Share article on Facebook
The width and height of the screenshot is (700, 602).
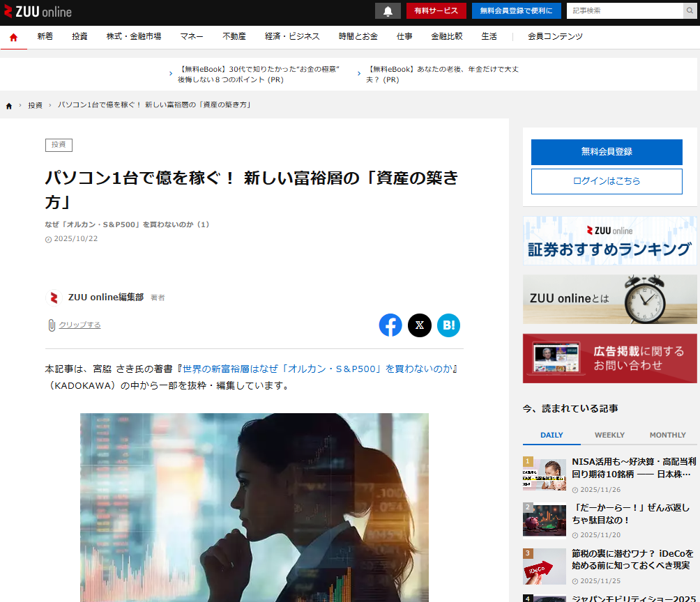tap(390, 325)
